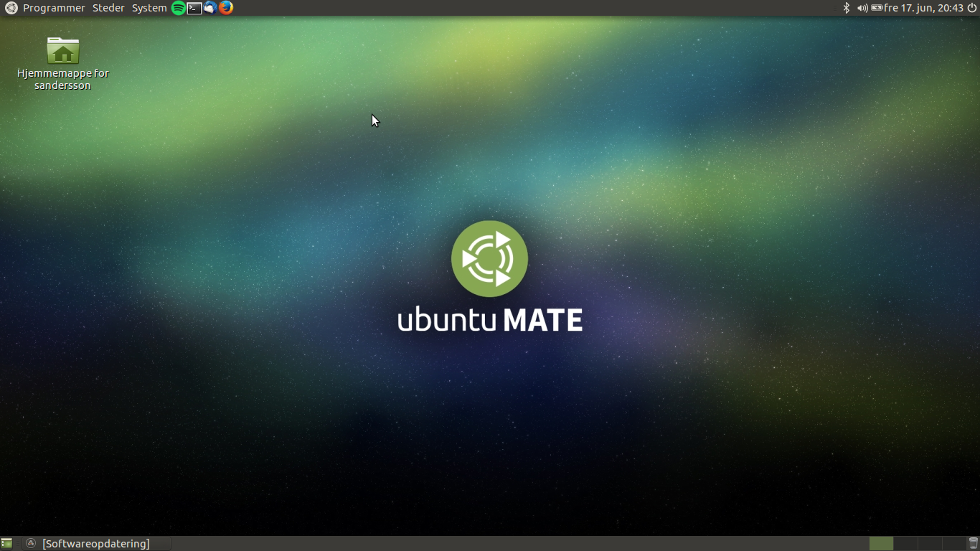Open the System menu
The image size is (980, 551).
(149, 8)
